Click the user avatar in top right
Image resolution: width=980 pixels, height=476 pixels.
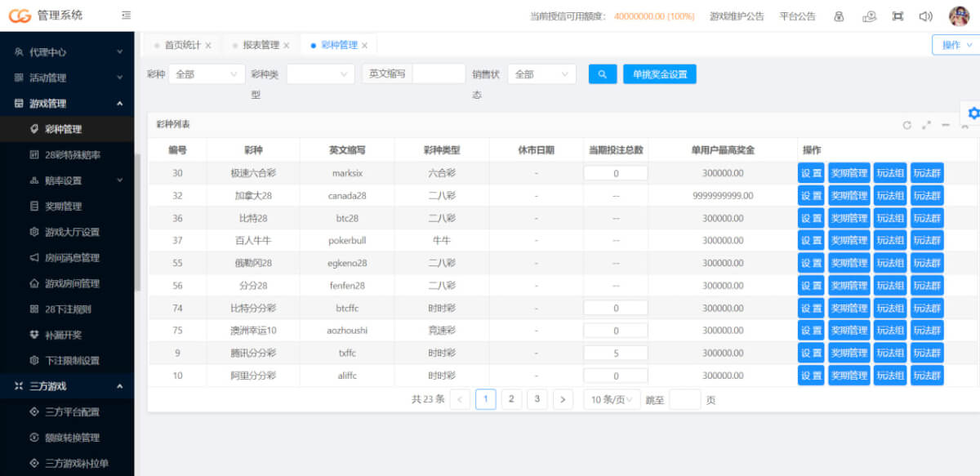[x=959, y=16]
